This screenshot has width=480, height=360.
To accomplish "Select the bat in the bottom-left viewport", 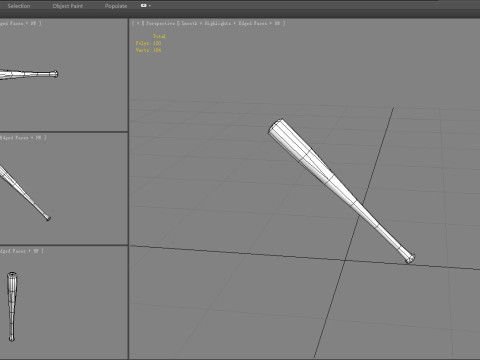I will point(12,306).
